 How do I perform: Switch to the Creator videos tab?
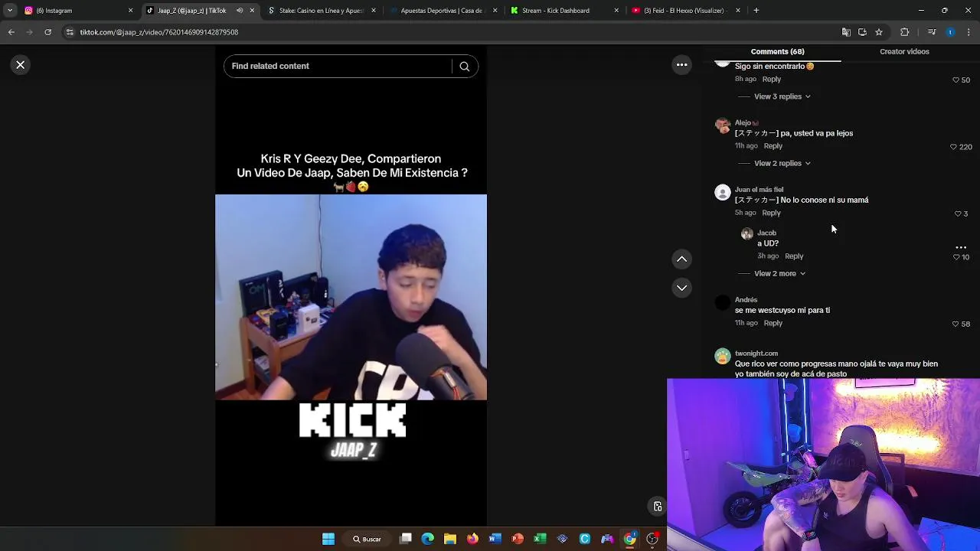pos(904,51)
